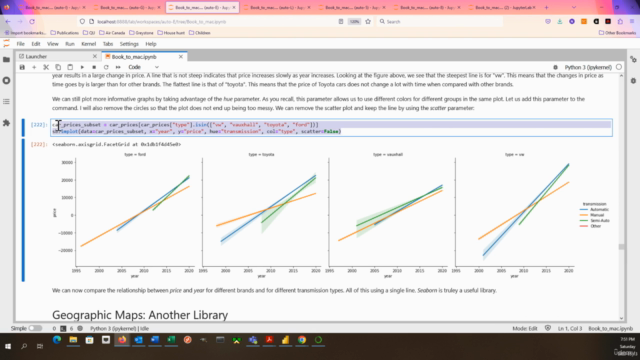Open property inspector gears icon on right sidebar
Viewport: 640px width, 360px height.
pos(633,60)
